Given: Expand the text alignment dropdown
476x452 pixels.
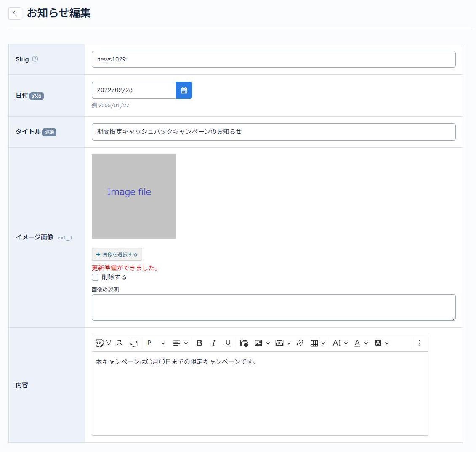Looking at the screenshot, I should [180, 343].
